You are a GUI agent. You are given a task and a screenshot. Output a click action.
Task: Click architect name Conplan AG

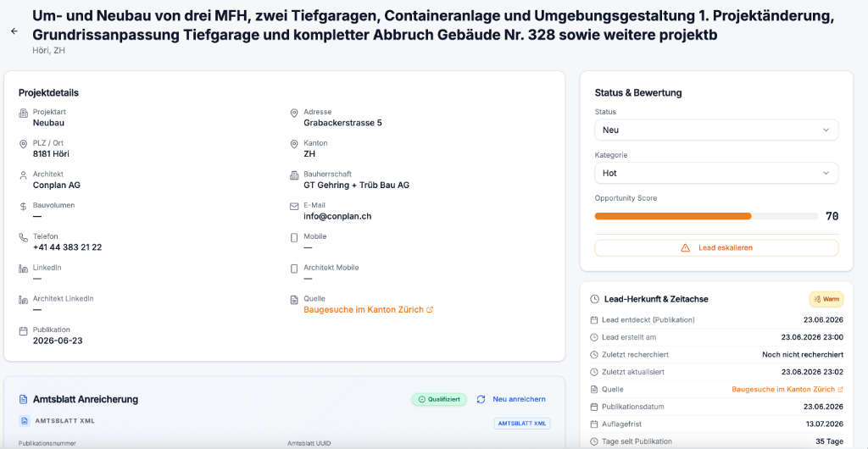(x=57, y=186)
